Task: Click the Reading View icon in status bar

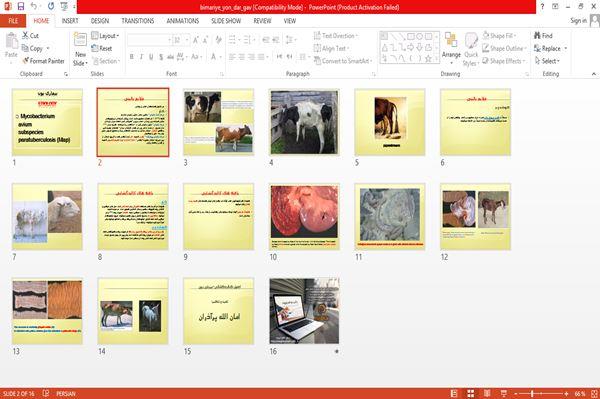Action: pos(487,394)
